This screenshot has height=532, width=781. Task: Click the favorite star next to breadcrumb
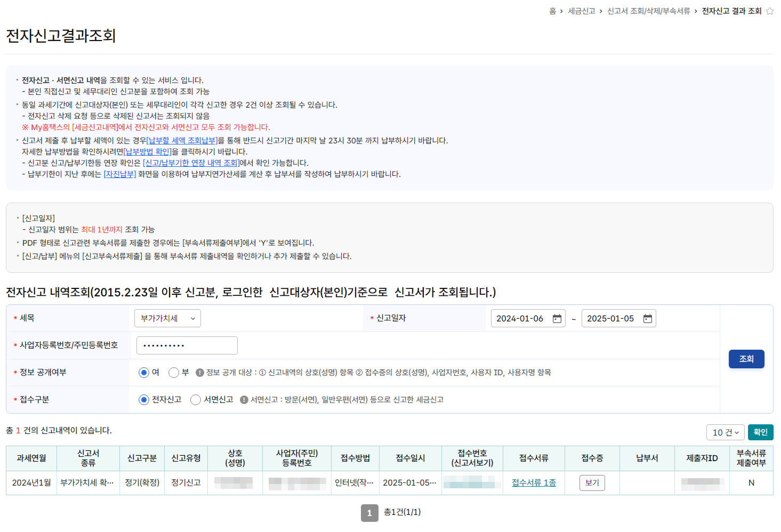(x=769, y=11)
